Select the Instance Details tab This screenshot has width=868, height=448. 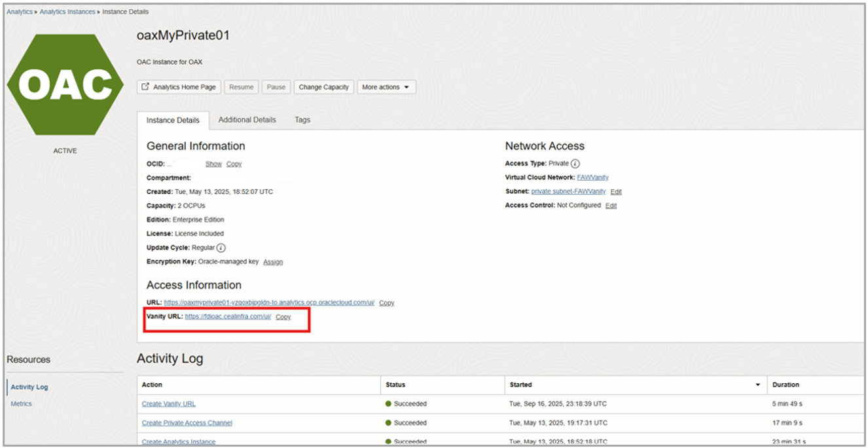click(173, 121)
